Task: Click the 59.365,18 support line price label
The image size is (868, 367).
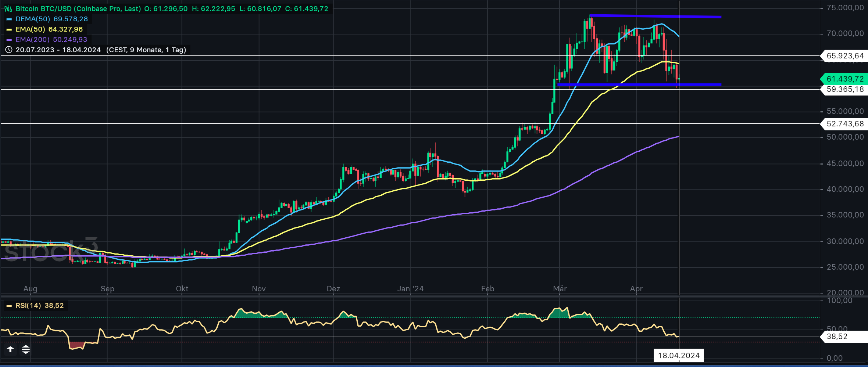Action: pyautogui.click(x=845, y=89)
